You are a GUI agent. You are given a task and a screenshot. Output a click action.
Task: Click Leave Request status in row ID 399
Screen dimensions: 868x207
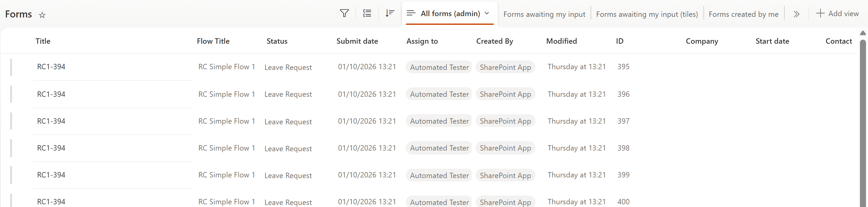tap(288, 175)
